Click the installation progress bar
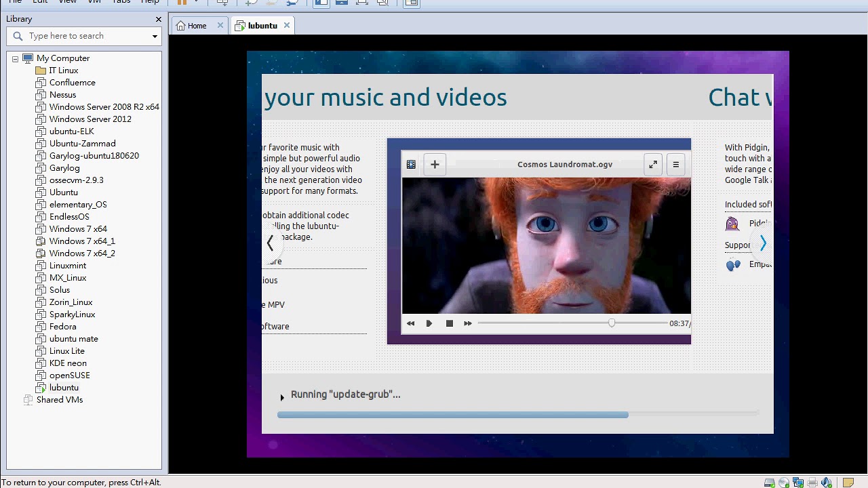The width and height of the screenshot is (868, 488). tap(517, 415)
